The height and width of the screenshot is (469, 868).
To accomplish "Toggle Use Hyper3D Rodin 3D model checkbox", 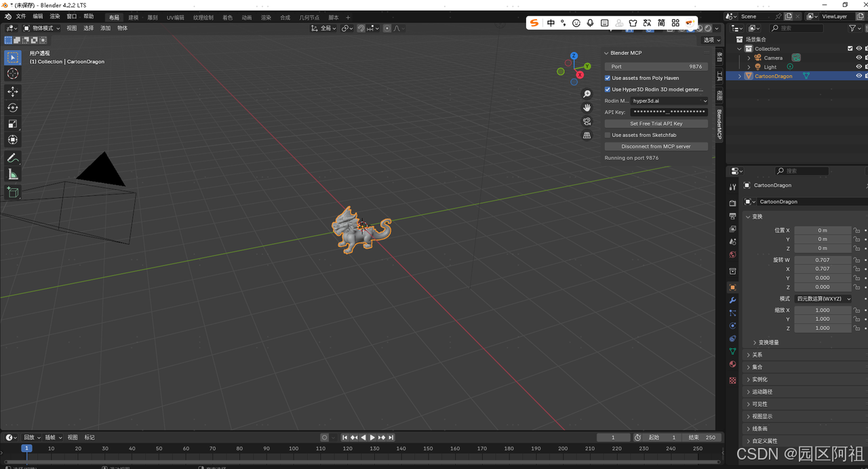I will point(608,89).
